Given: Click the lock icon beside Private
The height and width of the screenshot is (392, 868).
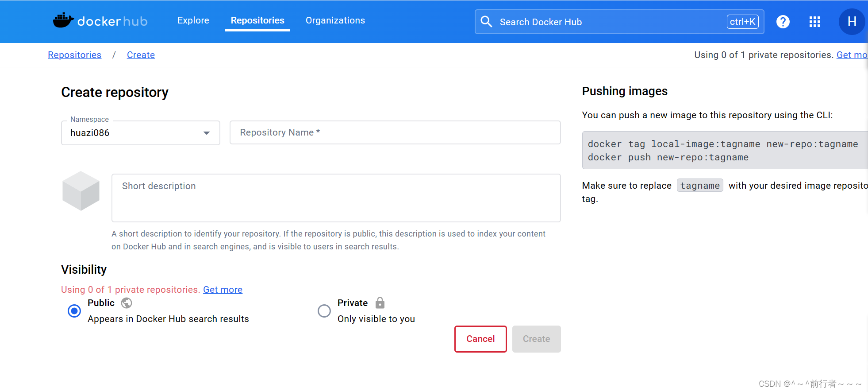Looking at the screenshot, I should [x=380, y=303].
